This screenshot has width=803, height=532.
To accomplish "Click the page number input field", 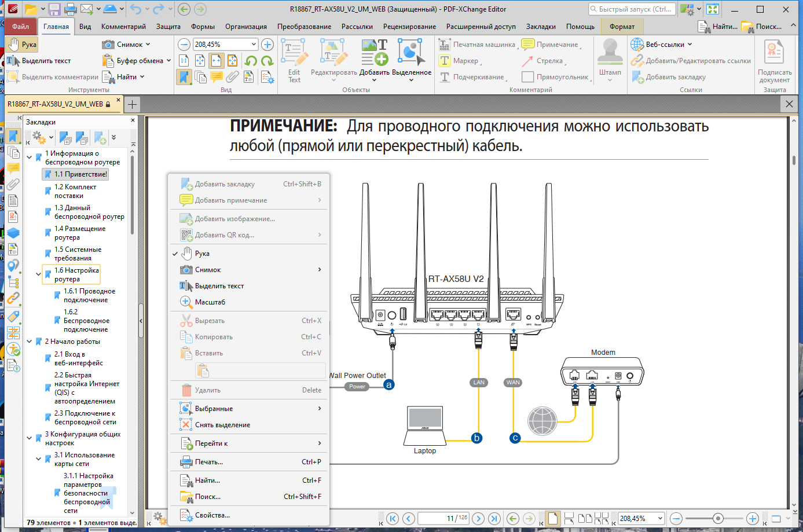I will (x=435, y=518).
